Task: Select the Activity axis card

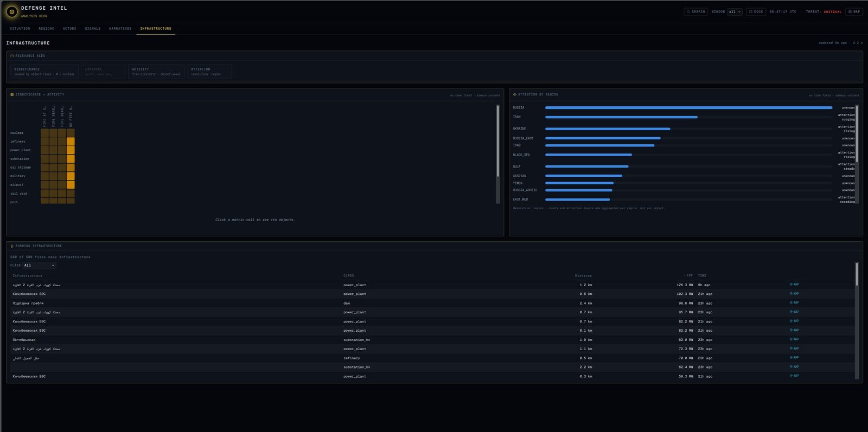Action: [x=156, y=72]
